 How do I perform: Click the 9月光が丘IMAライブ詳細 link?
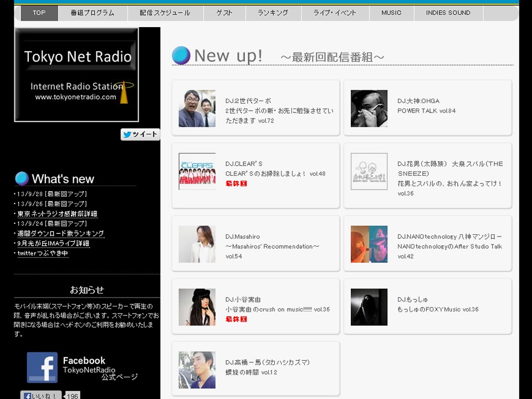[x=53, y=244]
